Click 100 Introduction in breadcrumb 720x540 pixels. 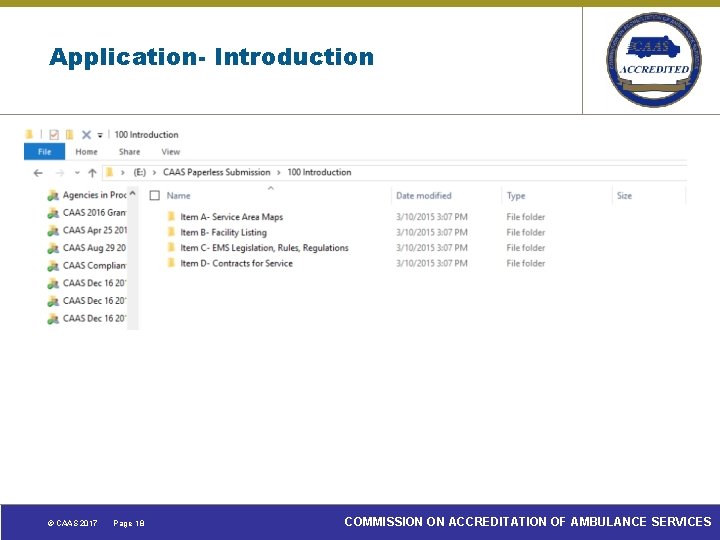(319, 172)
